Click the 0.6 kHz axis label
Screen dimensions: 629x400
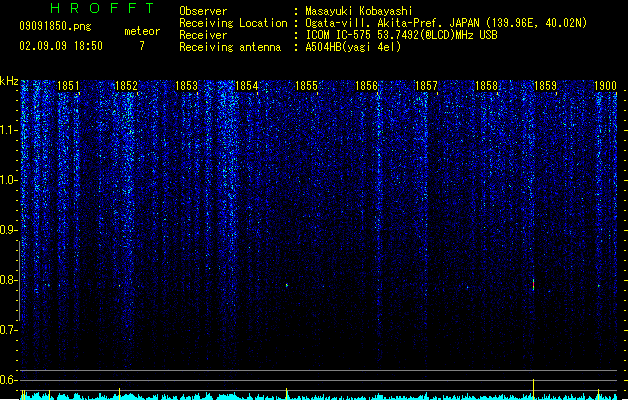pos(9,380)
